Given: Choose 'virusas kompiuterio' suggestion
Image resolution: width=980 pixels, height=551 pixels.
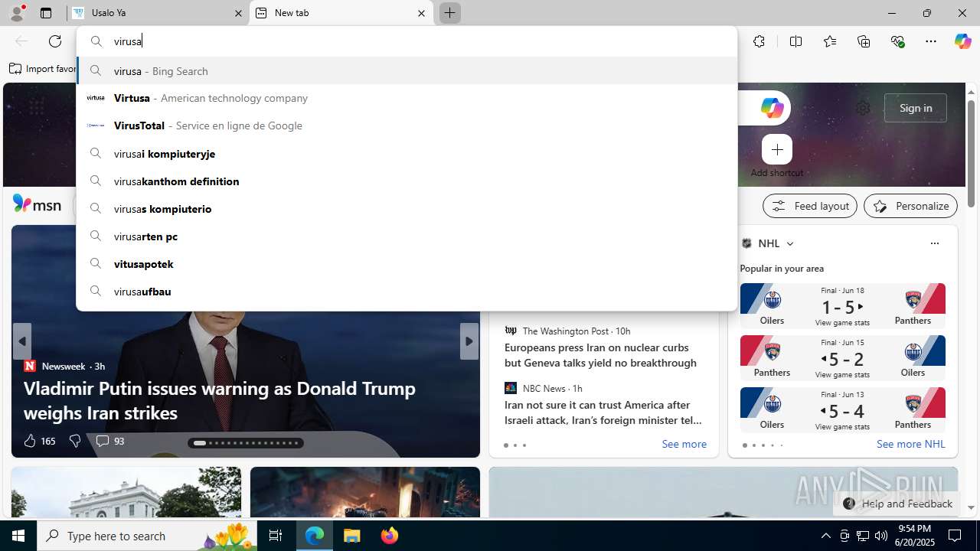Looking at the screenshot, I should pos(407,209).
